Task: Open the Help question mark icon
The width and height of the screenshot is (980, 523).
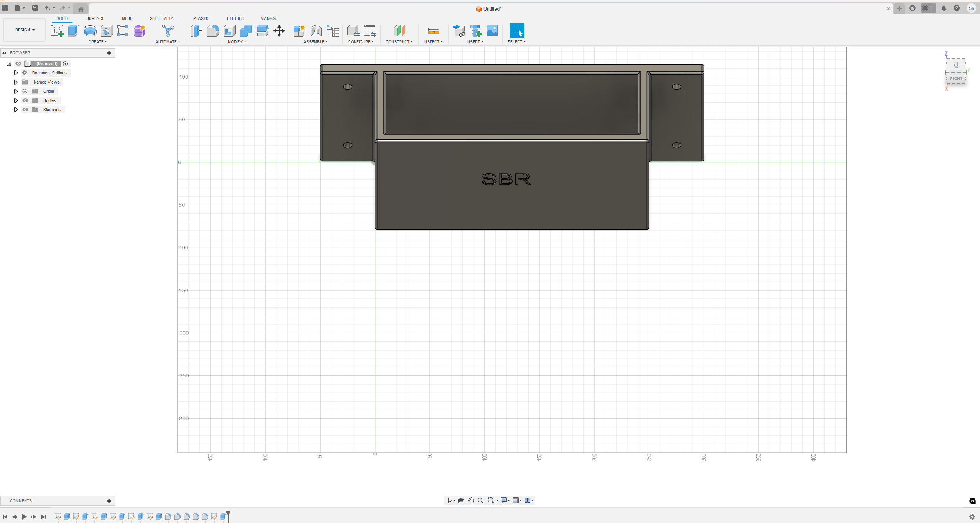Action: 957,8
